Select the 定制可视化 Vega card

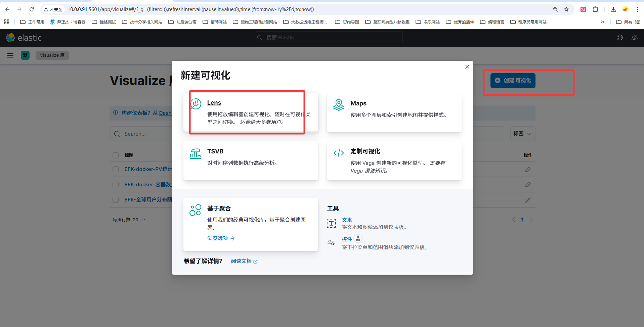pyautogui.click(x=394, y=161)
